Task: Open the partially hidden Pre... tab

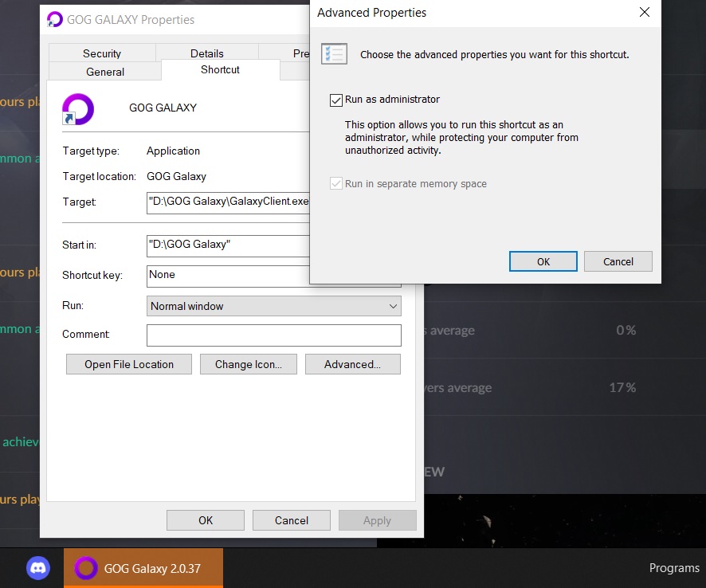Action: point(284,53)
